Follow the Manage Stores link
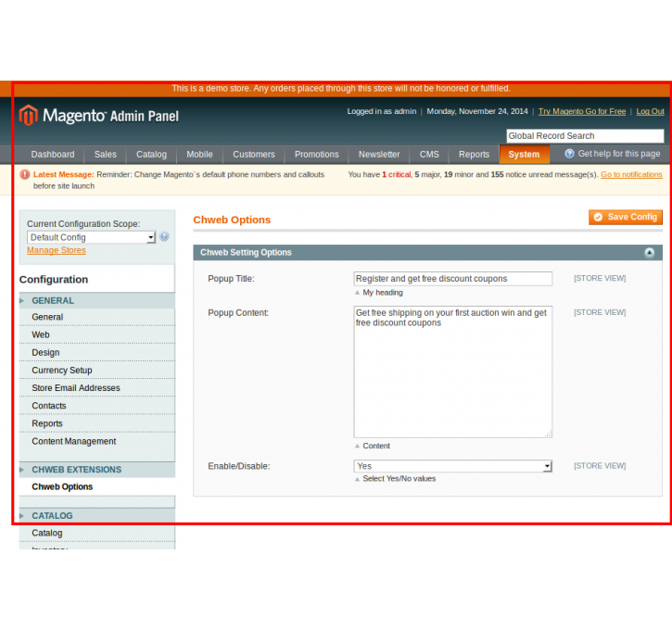 click(x=57, y=250)
